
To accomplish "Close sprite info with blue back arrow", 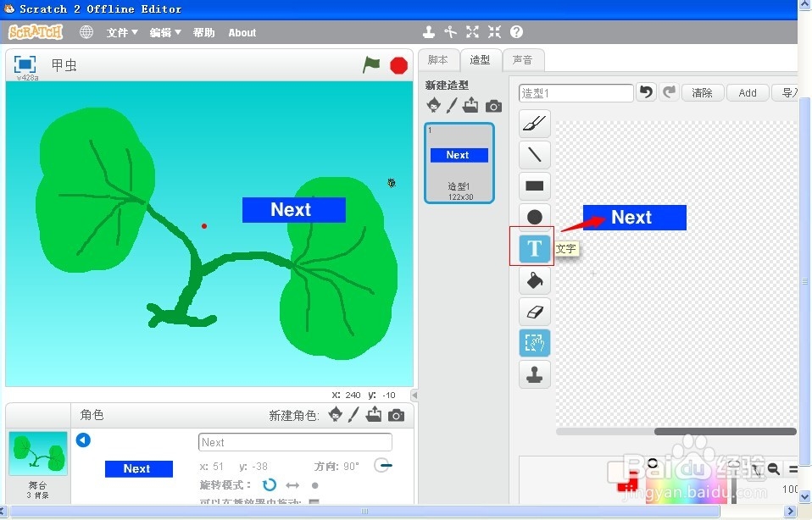I will point(83,440).
